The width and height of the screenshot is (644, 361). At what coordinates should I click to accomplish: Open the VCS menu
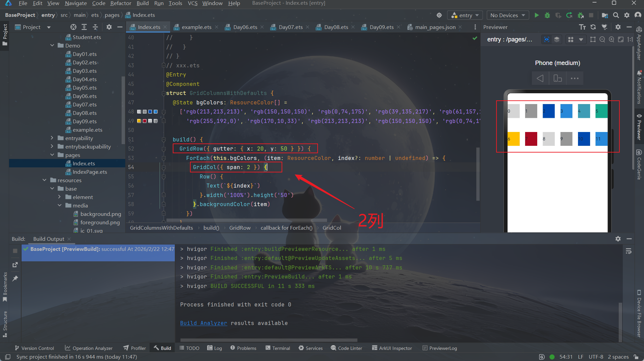192,3
